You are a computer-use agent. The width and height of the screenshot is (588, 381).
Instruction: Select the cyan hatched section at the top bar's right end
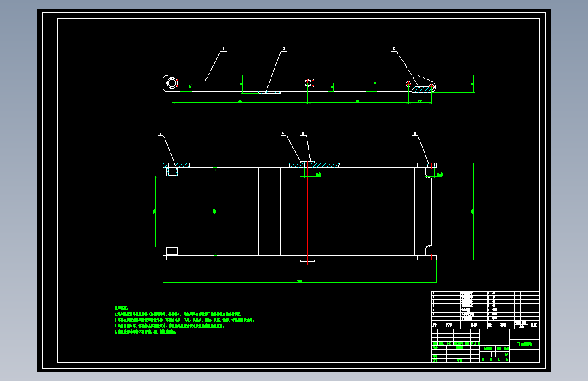point(423,89)
